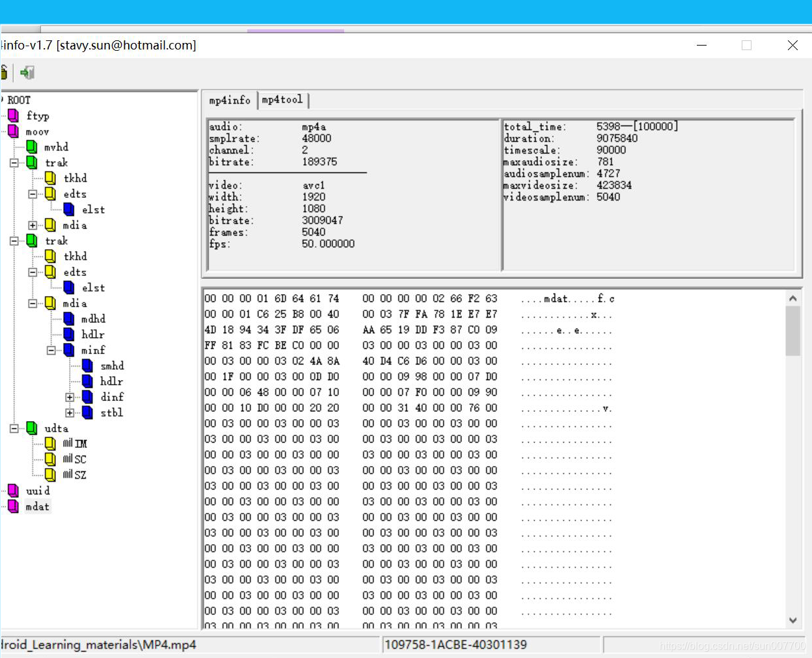This screenshot has width=812, height=658.
Task: Open a file using the toolbar icon
Action: [x=5, y=72]
